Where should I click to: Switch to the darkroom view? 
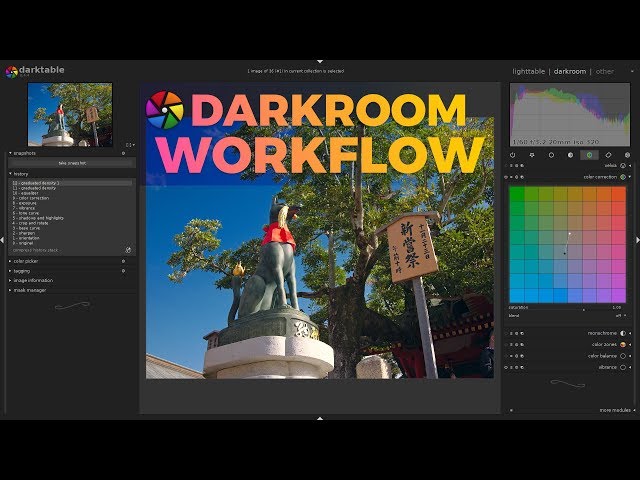click(x=570, y=71)
